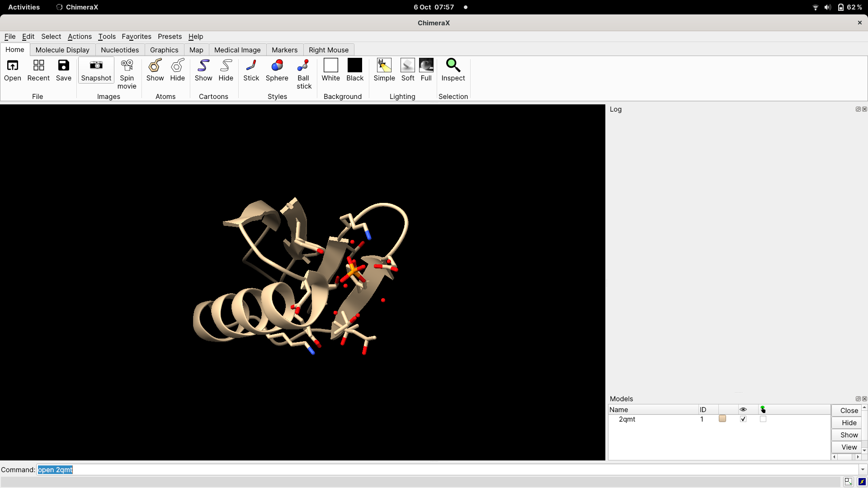This screenshot has width=868, height=488.
Task: Toggle the quick-access lightning button in status bar
Action: [862, 482]
